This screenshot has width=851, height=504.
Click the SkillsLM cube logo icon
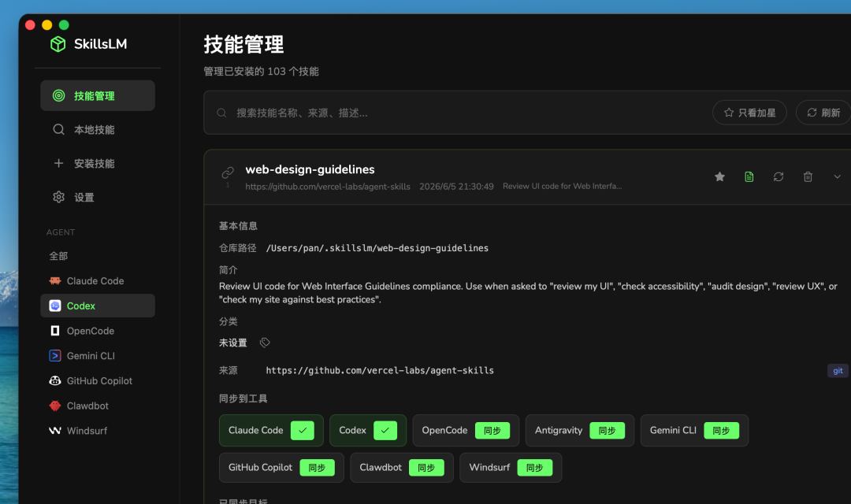pyautogui.click(x=58, y=44)
